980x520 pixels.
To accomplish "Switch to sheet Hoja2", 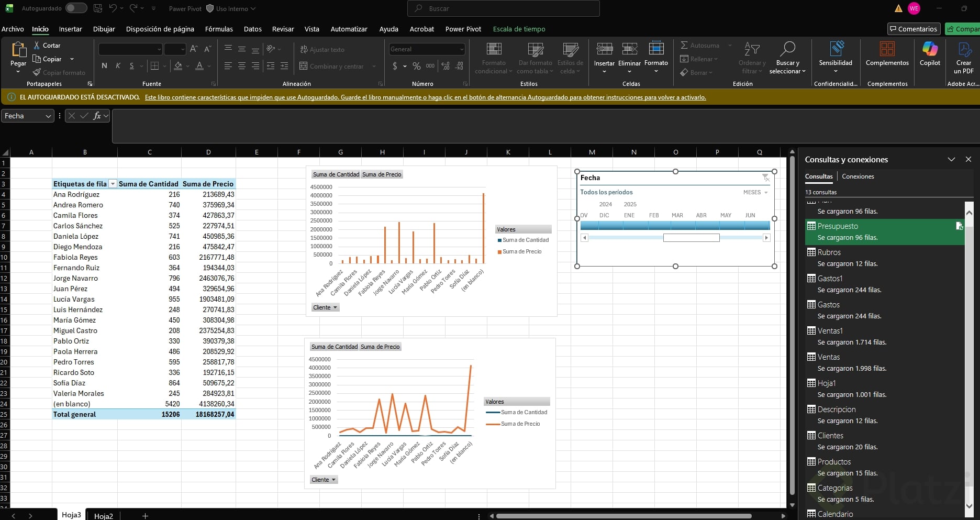I will click(103, 516).
